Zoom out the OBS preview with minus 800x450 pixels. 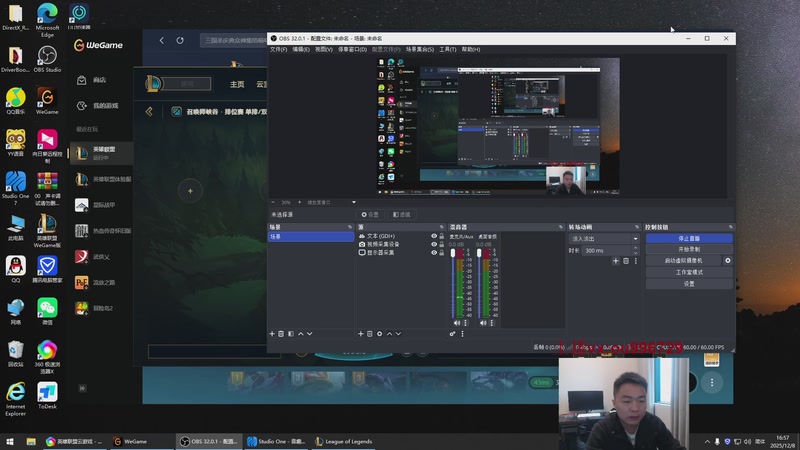(273, 202)
